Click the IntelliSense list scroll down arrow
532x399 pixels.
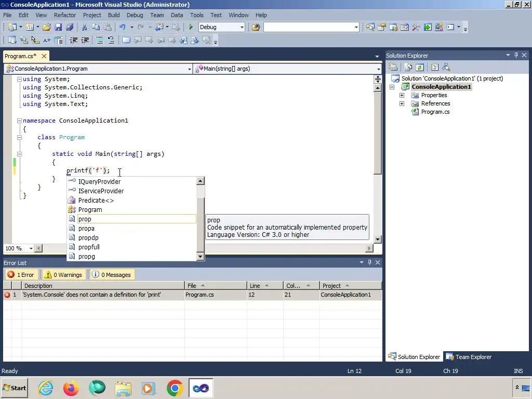[x=201, y=257]
